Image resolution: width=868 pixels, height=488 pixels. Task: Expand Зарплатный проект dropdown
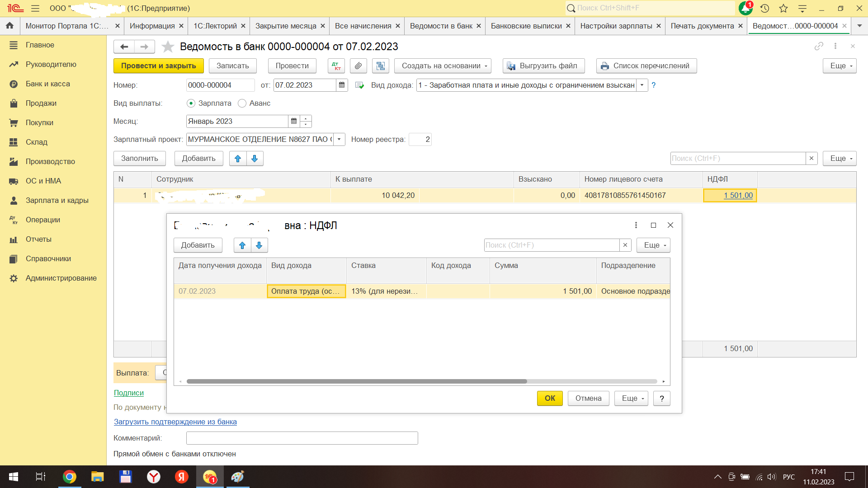click(339, 140)
